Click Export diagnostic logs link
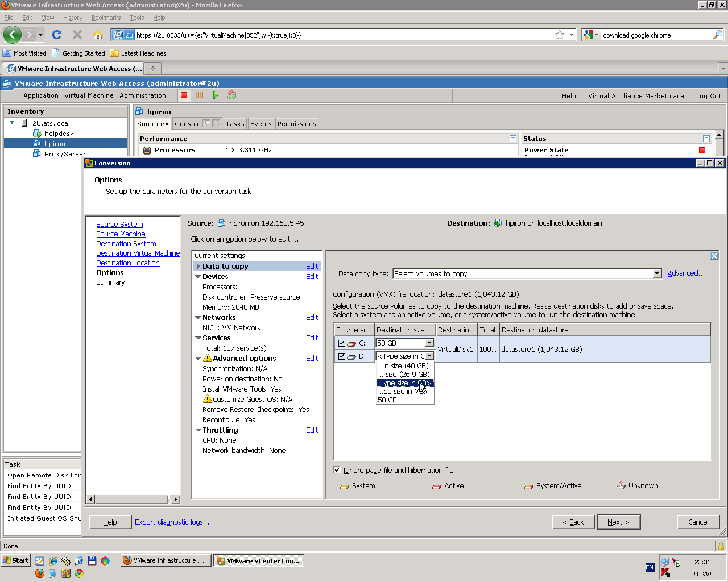The image size is (728, 582). point(172,522)
